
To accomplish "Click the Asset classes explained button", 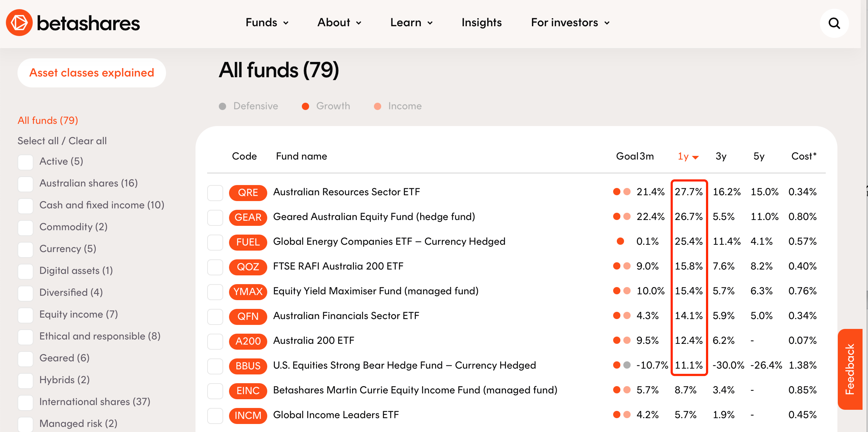I will [92, 73].
